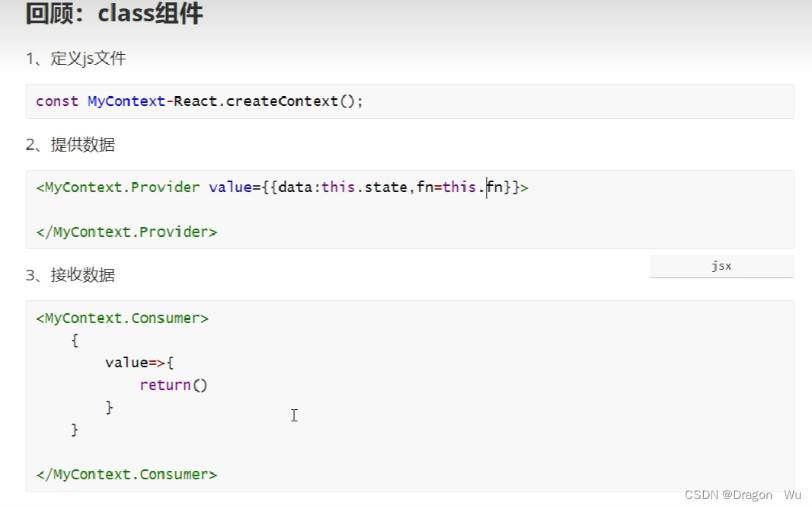Click the closing </MyContext.Consumer> tag

[126, 474]
